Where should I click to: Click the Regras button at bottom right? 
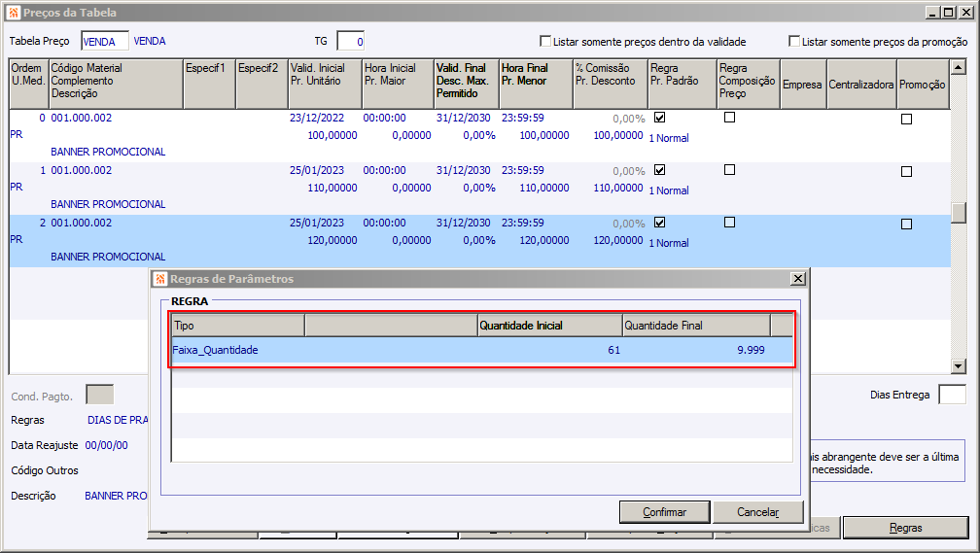[905, 528]
